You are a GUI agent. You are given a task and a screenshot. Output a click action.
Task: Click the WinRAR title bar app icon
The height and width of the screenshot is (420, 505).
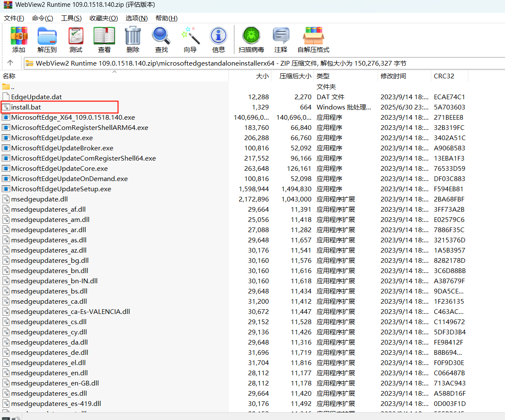point(8,5)
